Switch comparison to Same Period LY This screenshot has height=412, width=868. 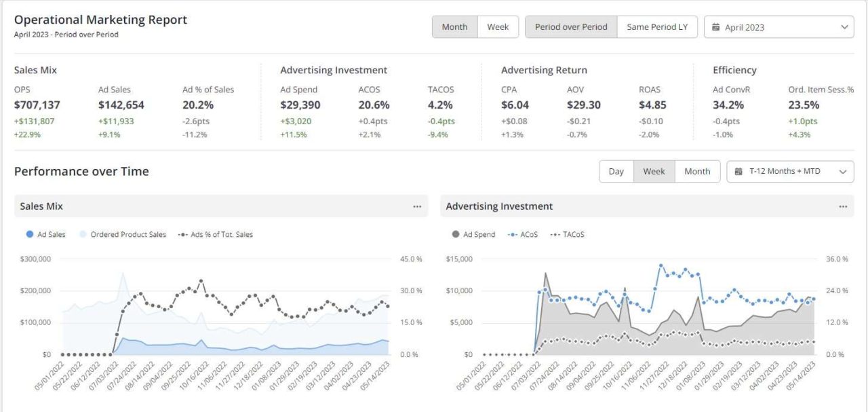(656, 26)
